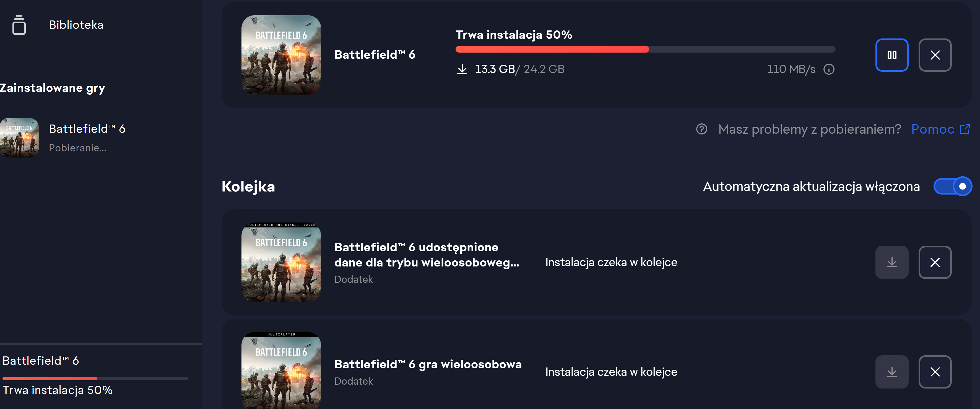This screenshot has height=409, width=980.
Task: Download Battlefield 6 gra wieloosobowa now
Action: (x=891, y=372)
